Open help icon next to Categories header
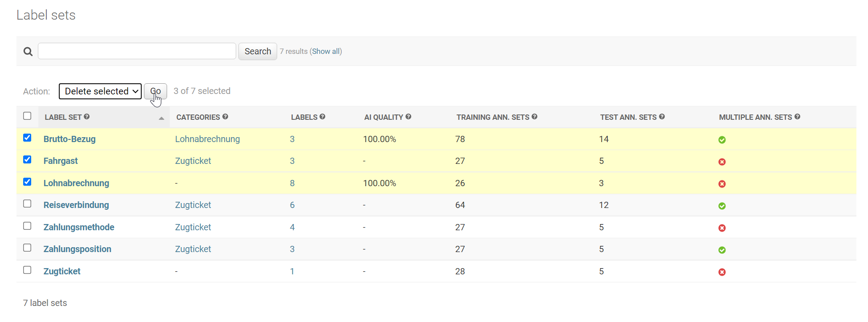This screenshot has height=322, width=868. click(225, 117)
